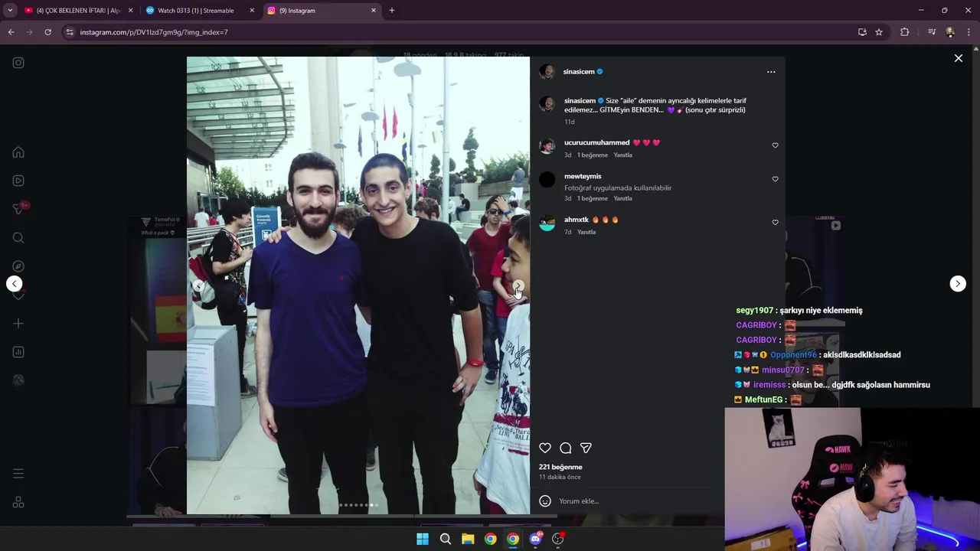Share the post with the paper plane icon
This screenshot has height=551, width=980.
pos(586,448)
